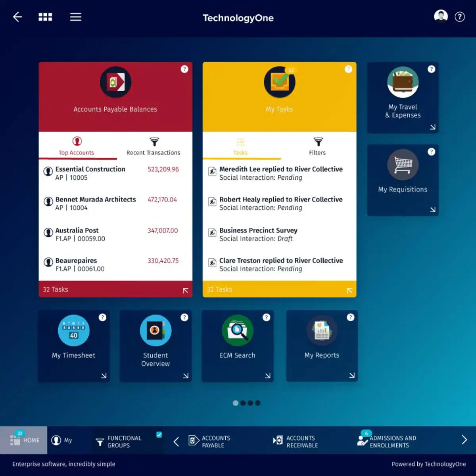Screen dimensions: 476x476
Task: Click the Admissions and Enrollments icon
Action: tap(362, 441)
